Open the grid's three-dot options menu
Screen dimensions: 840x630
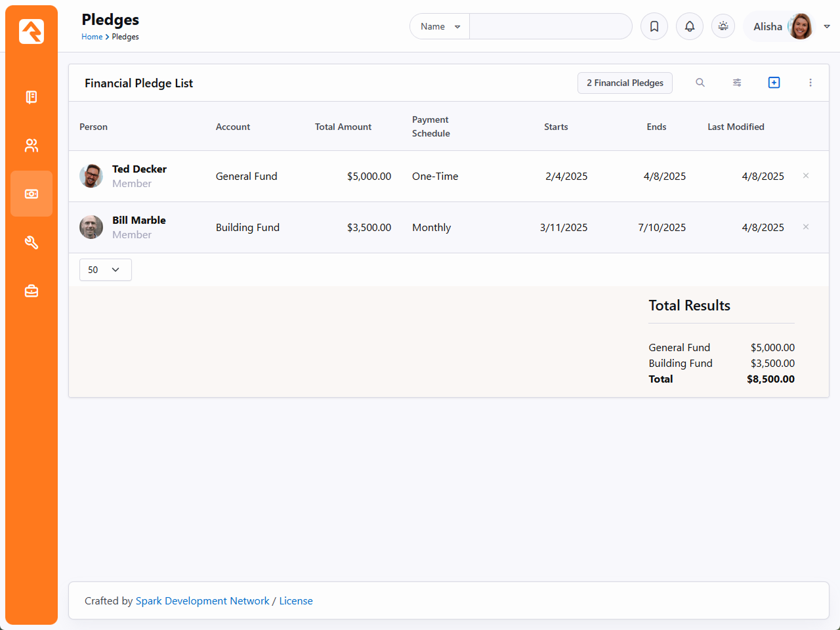coord(810,83)
